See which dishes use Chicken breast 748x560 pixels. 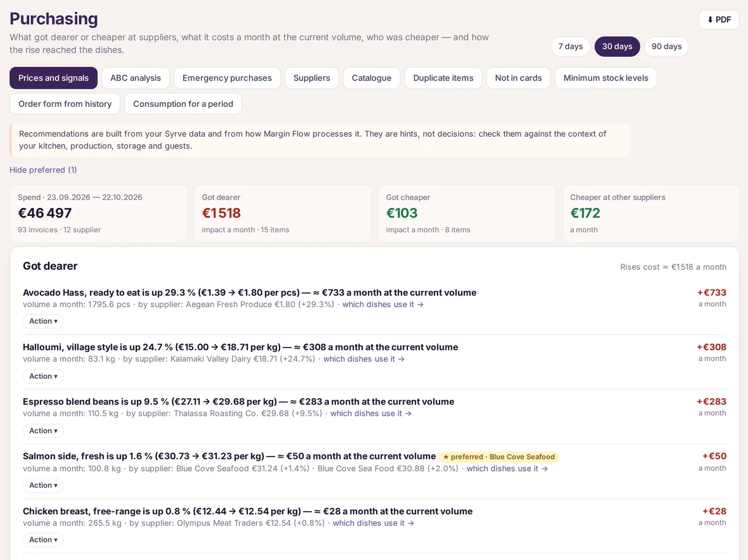coord(373,523)
